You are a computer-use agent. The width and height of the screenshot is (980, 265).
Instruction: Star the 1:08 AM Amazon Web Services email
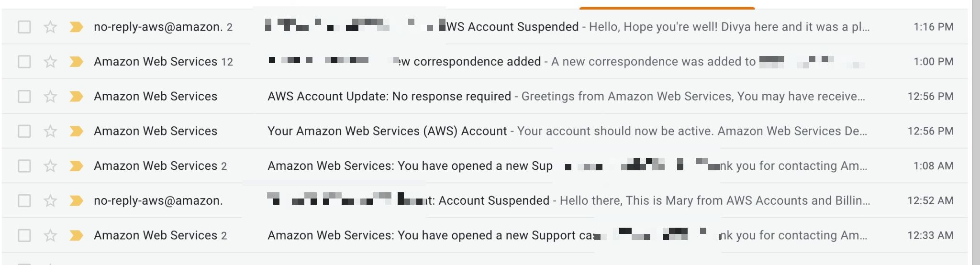click(x=50, y=166)
